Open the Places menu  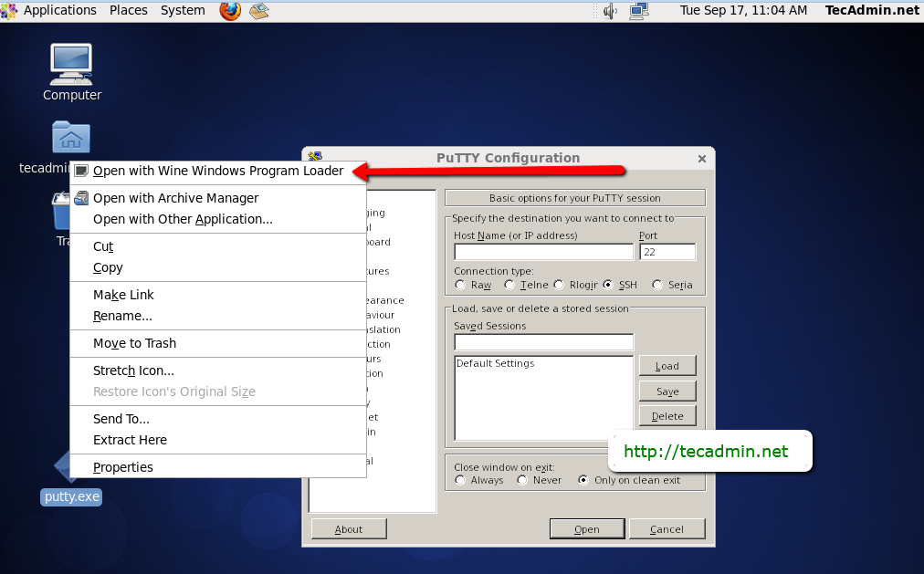129,11
